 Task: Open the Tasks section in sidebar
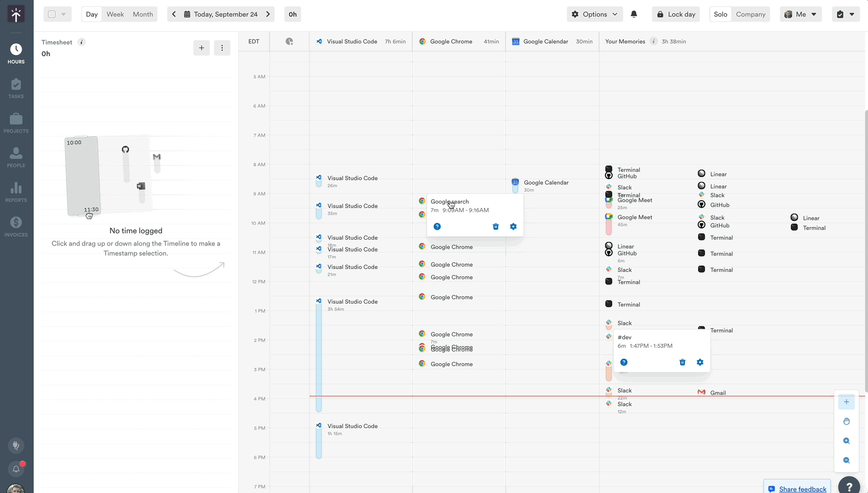[x=16, y=88]
